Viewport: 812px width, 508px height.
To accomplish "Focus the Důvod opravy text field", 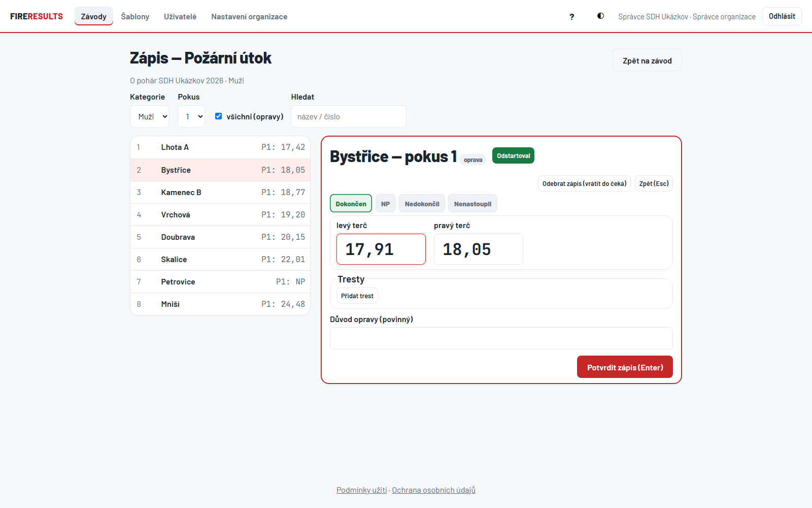I will (x=501, y=338).
